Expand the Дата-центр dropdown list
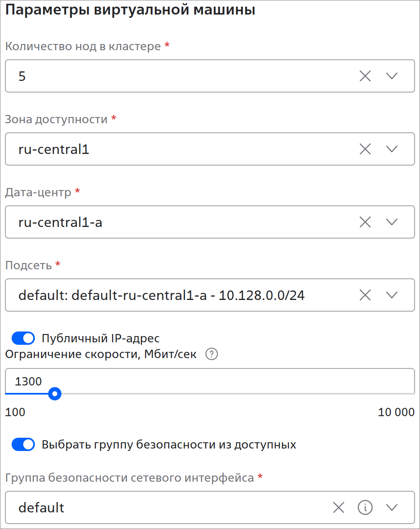The height and width of the screenshot is (529, 420). pyautogui.click(x=392, y=222)
